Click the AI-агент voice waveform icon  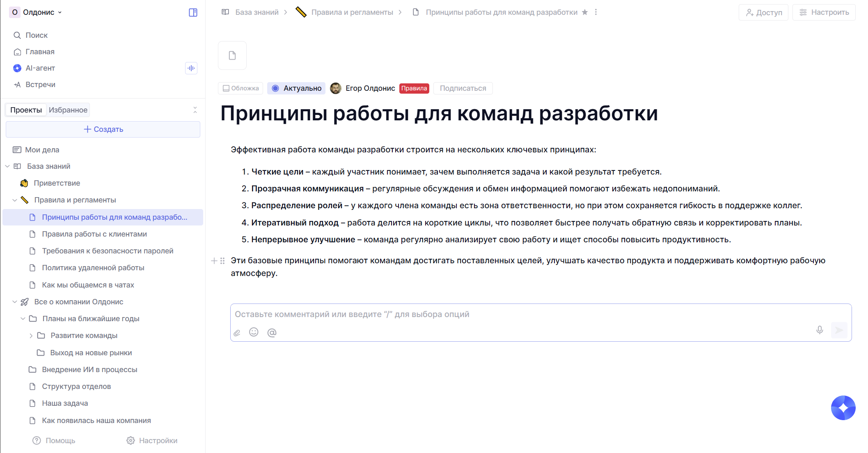coord(191,68)
